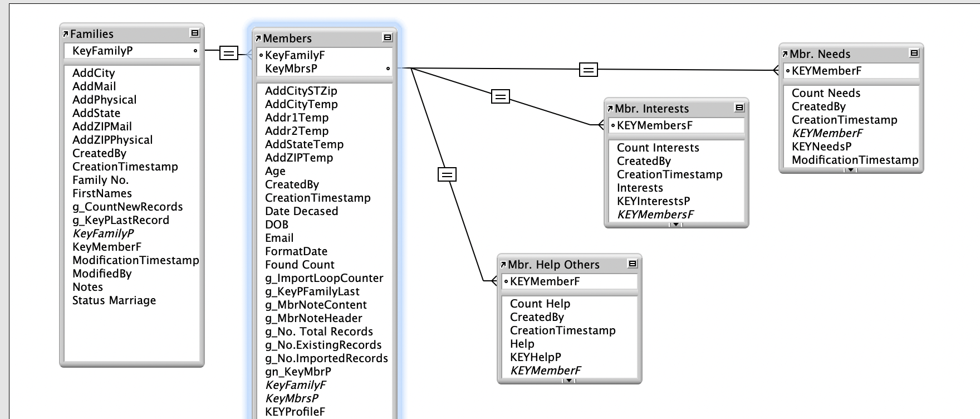Image resolution: width=980 pixels, height=419 pixels.
Task: Click the KEYNeedsP field in Mbr. Needs
Action: tap(821, 147)
